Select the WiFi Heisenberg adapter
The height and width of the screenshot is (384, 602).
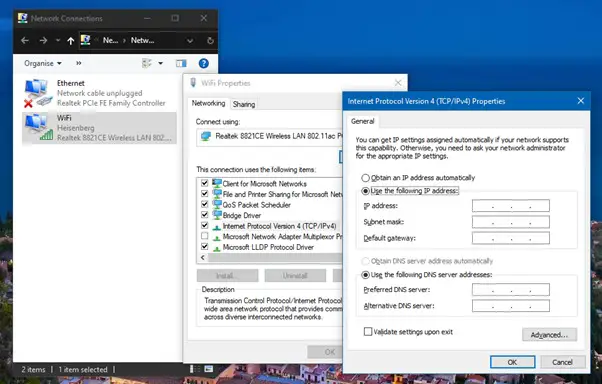point(99,128)
